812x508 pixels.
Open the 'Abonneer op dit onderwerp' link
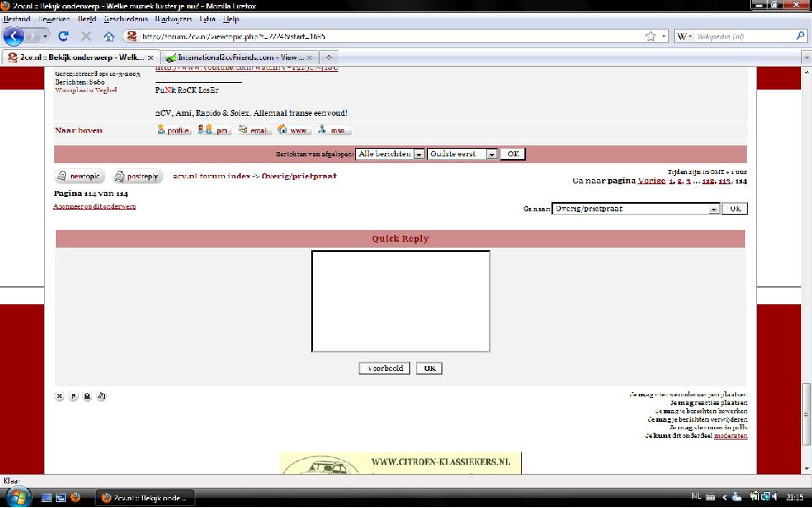94,206
